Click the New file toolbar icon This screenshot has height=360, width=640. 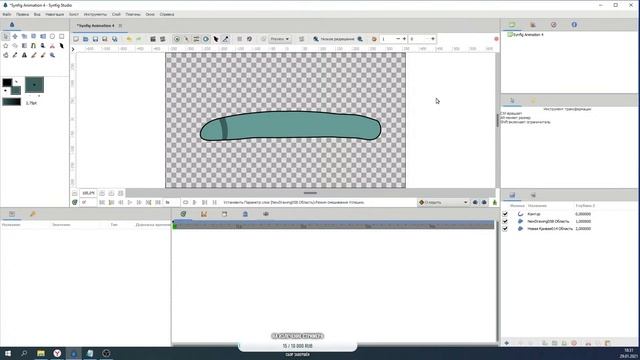[76, 39]
